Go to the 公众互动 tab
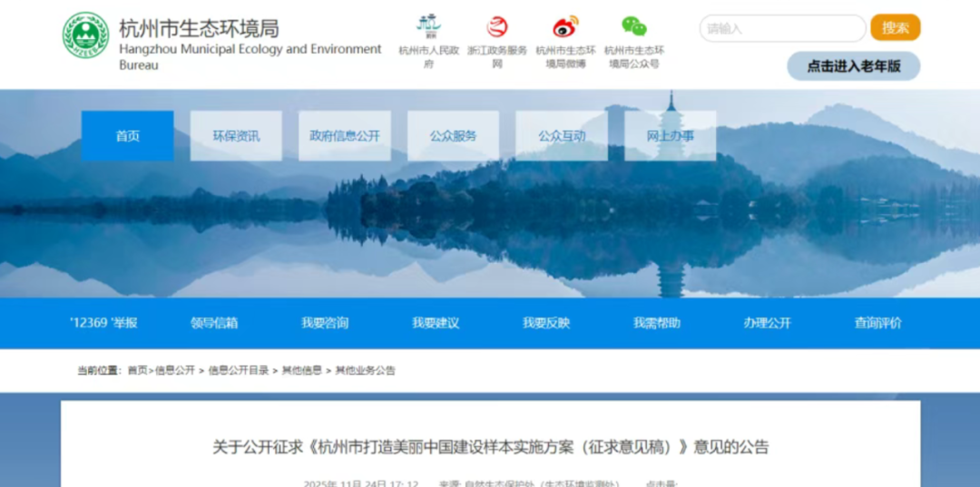The height and width of the screenshot is (487, 980). pos(562,136)
